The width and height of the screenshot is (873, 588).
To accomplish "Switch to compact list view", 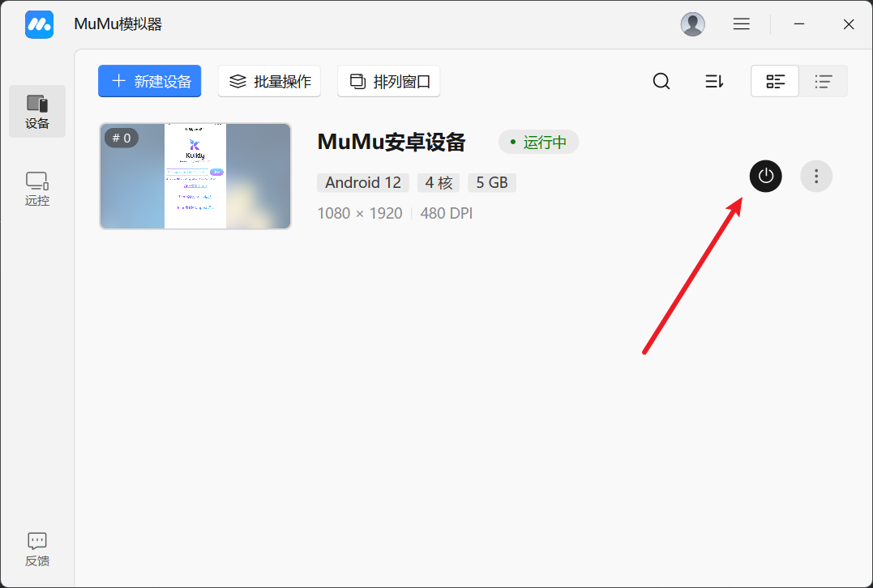I will 823,81.
